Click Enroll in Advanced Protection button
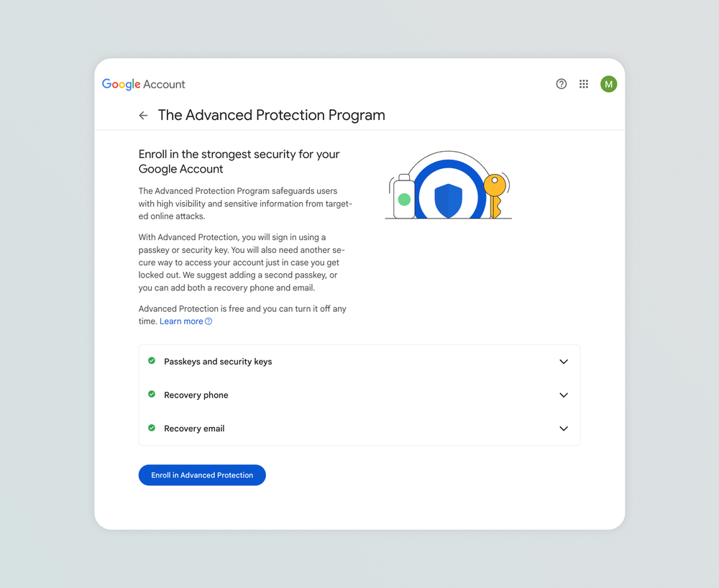719x588 pixels. [202, 475]
